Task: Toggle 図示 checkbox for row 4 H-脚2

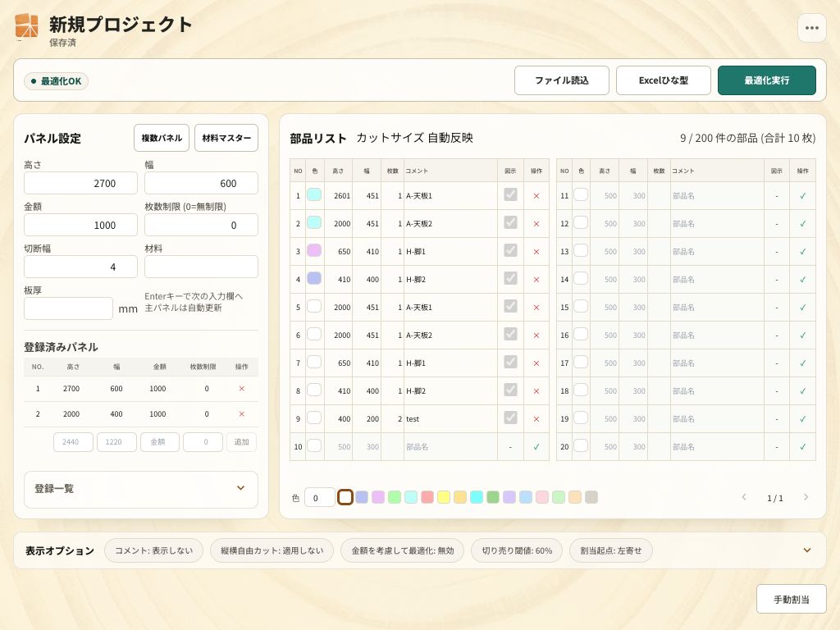Action: click(x=510, y=278)
